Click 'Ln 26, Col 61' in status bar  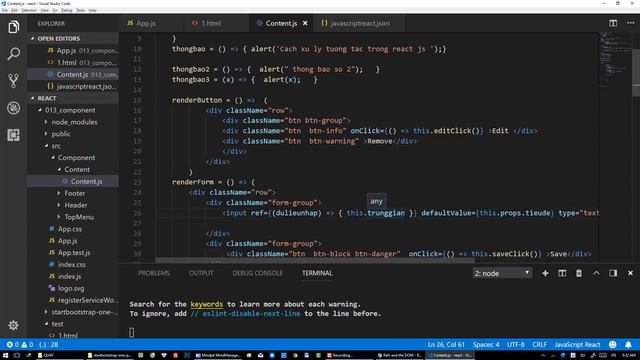click(x=446, y=344)
